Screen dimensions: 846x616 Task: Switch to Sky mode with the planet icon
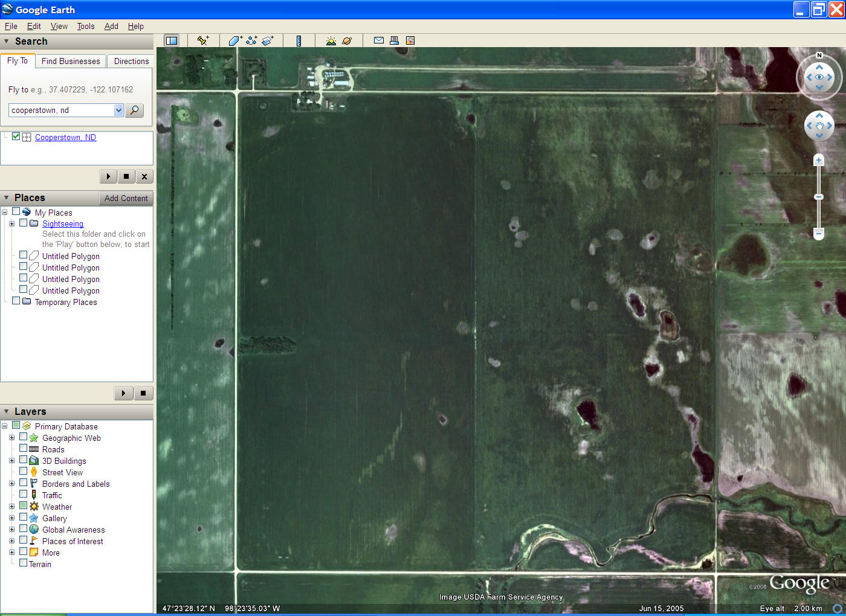[x=347, y=40]
